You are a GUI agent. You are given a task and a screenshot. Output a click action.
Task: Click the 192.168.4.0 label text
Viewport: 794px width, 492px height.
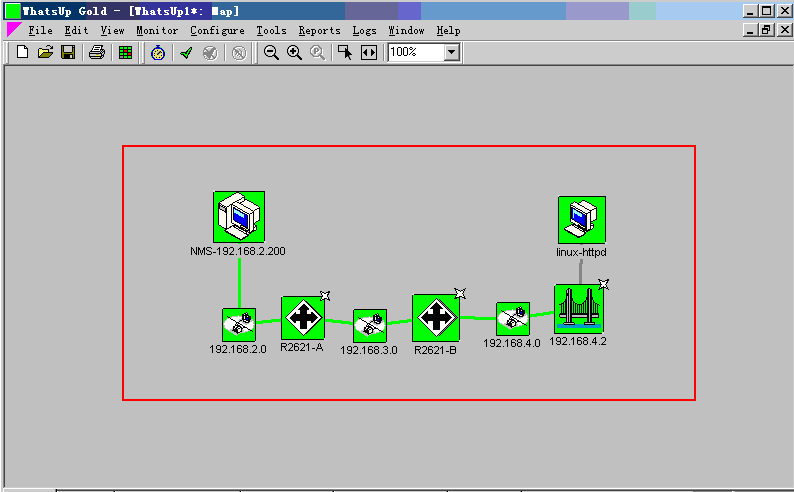[x=511, y=343]
